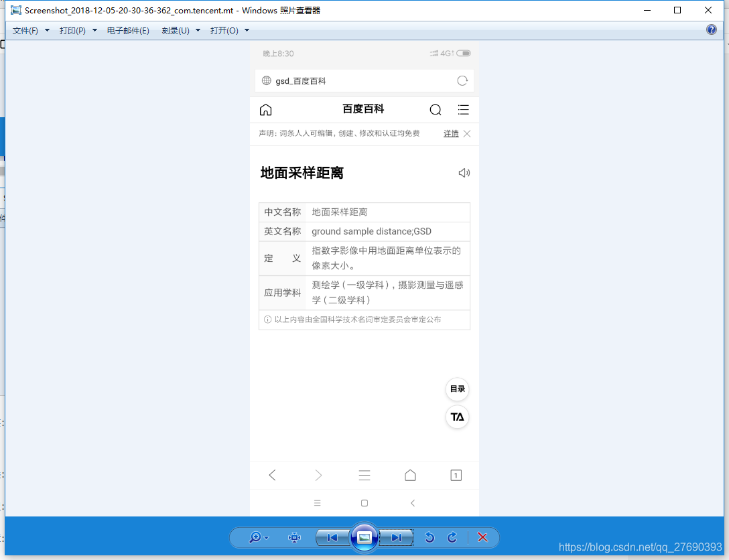This screenshot has width=729, height=560.
Task: Expand the 打开(O) dropdown arrow
Action: click(x=247, y=31)
